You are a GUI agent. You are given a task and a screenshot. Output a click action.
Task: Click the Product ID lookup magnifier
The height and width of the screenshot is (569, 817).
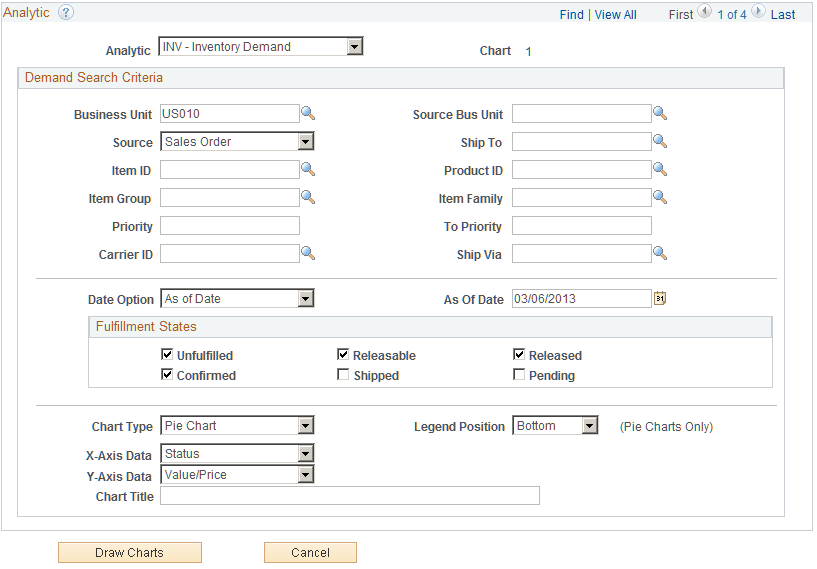[x=660, y=169]
